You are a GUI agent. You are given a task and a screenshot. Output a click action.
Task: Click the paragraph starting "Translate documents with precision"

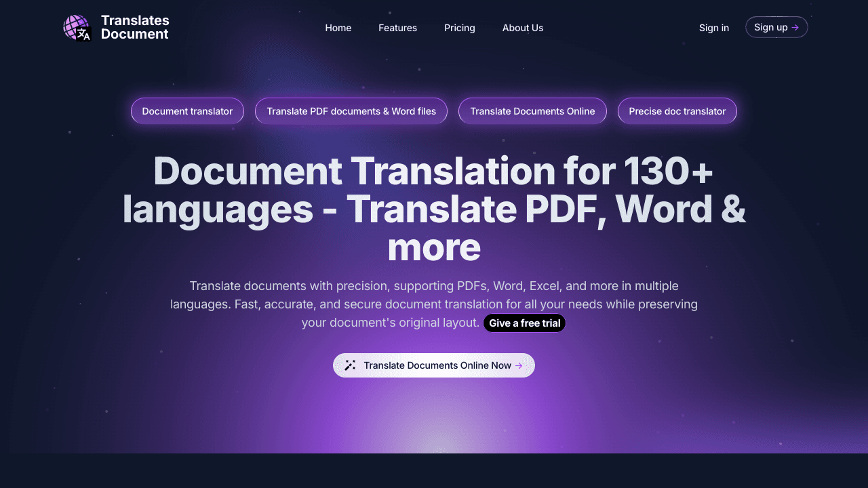coord(434,304)
